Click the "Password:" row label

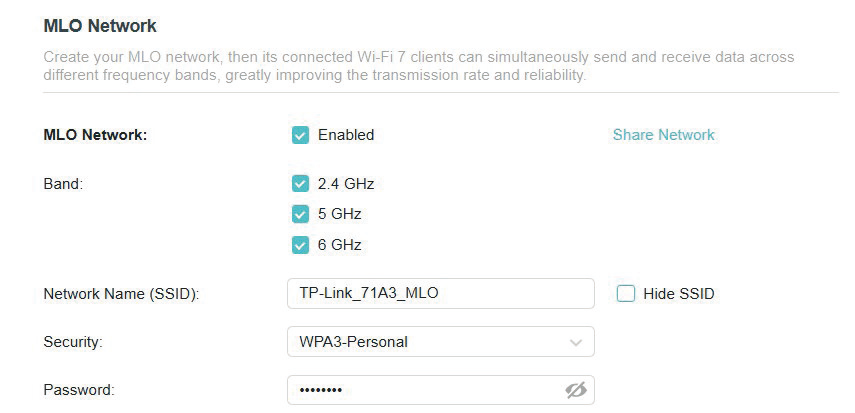pyautogui.click(x=79, y=390)
